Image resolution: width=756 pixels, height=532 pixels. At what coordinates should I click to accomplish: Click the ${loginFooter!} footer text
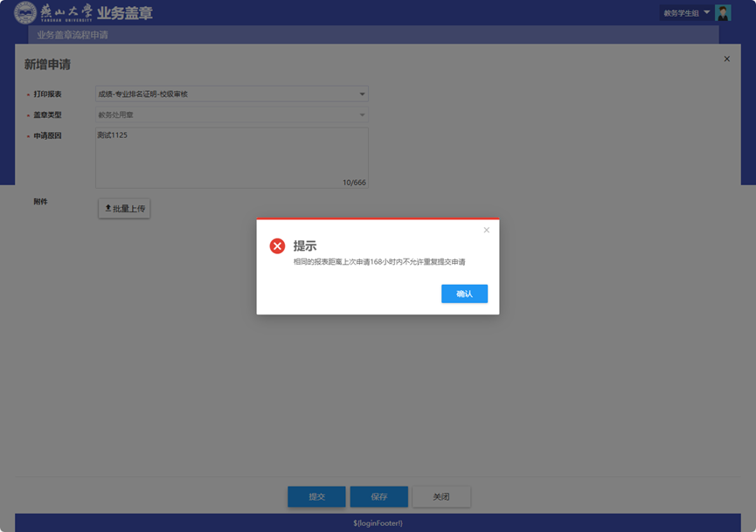click(x=378, y=523)
